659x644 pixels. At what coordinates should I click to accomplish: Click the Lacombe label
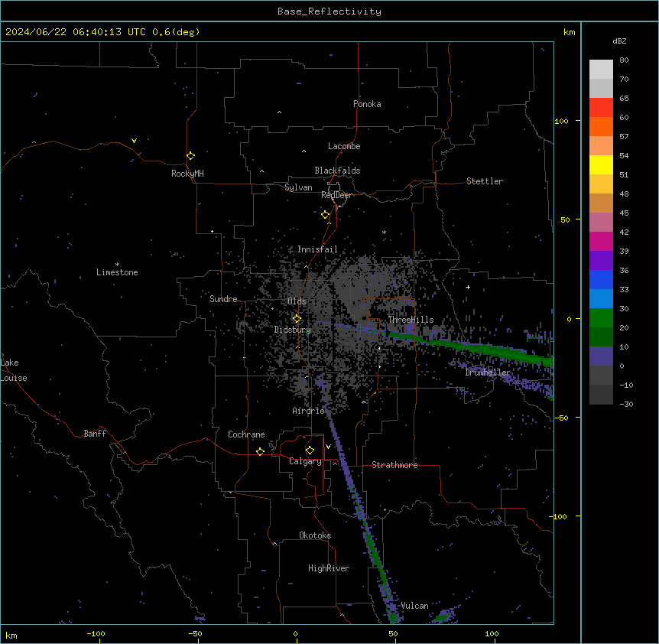344,146
